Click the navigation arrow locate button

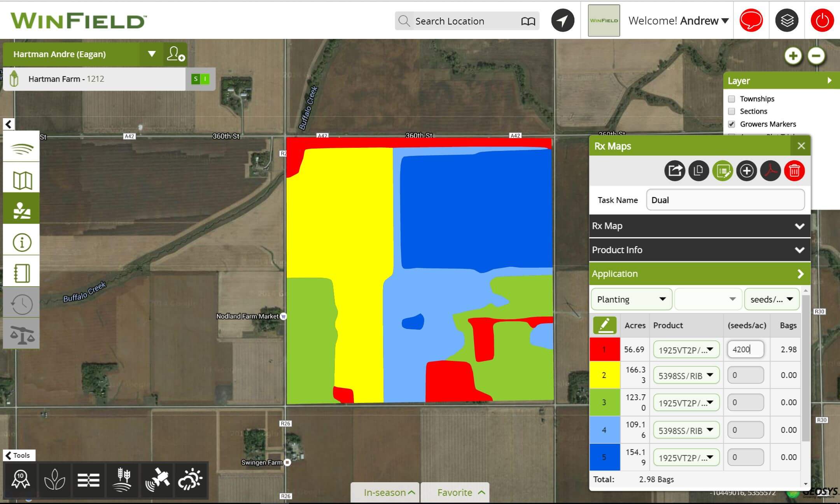[x=562, y=21]
